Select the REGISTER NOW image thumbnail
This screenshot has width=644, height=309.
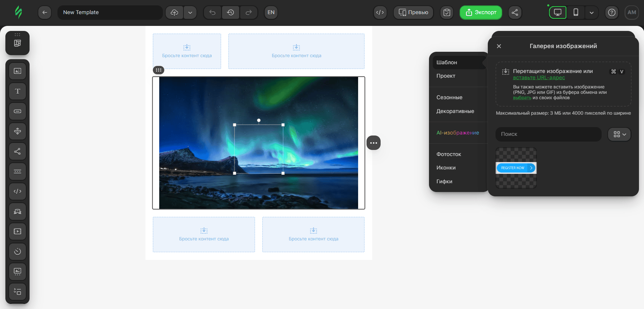point(516,168)
